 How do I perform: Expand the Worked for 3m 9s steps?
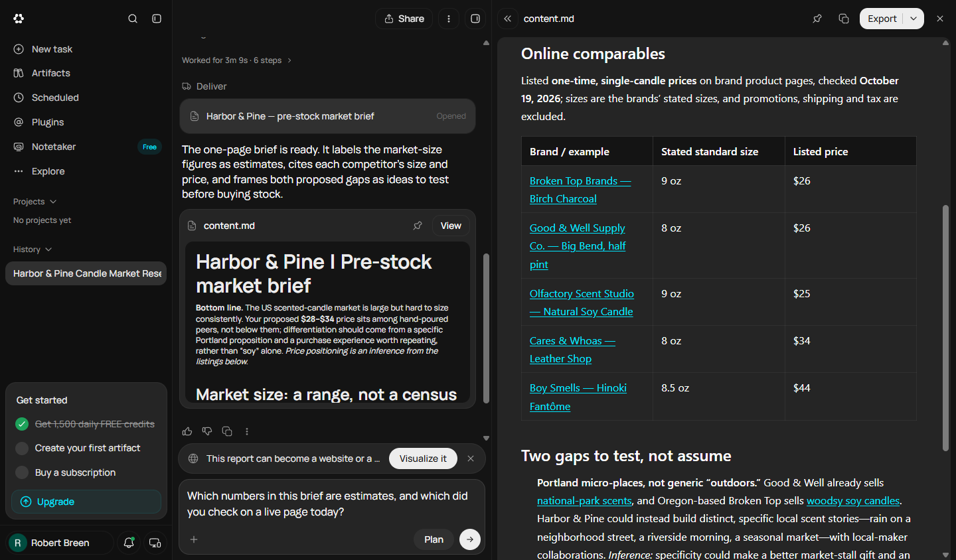click(x=237, y=60)
